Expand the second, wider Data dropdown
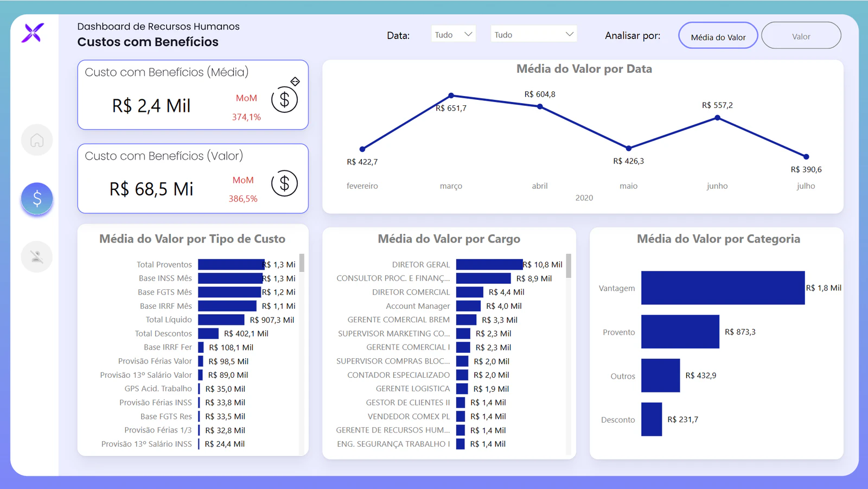868x489 pixels. (x=534, y=34)
